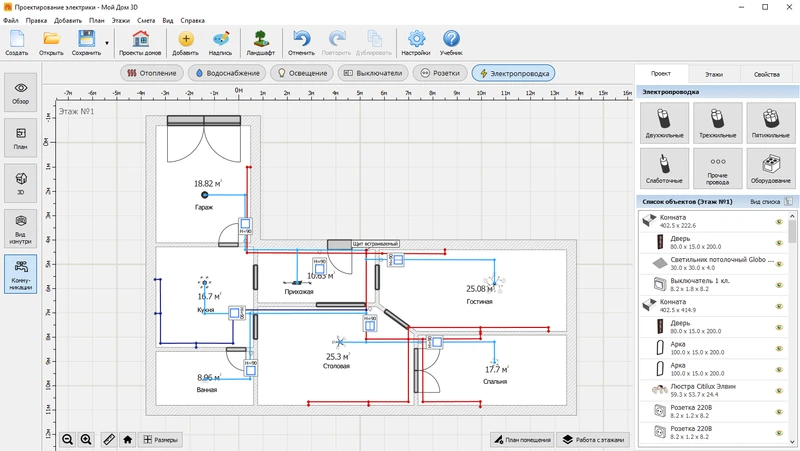Activate the ruler measurement tool
Image resolution: width=800 pixels, height=451 pixels.
coord(109,439)
